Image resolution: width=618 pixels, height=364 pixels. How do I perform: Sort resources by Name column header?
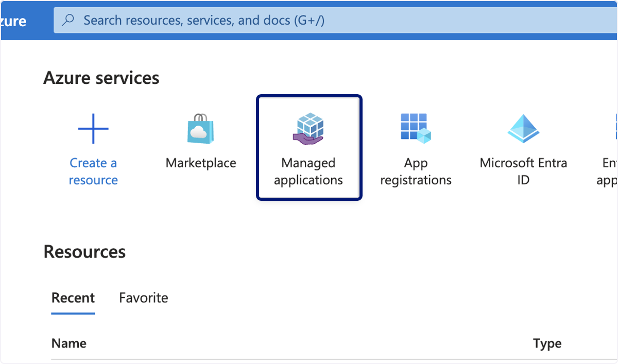tap(69, 343)
